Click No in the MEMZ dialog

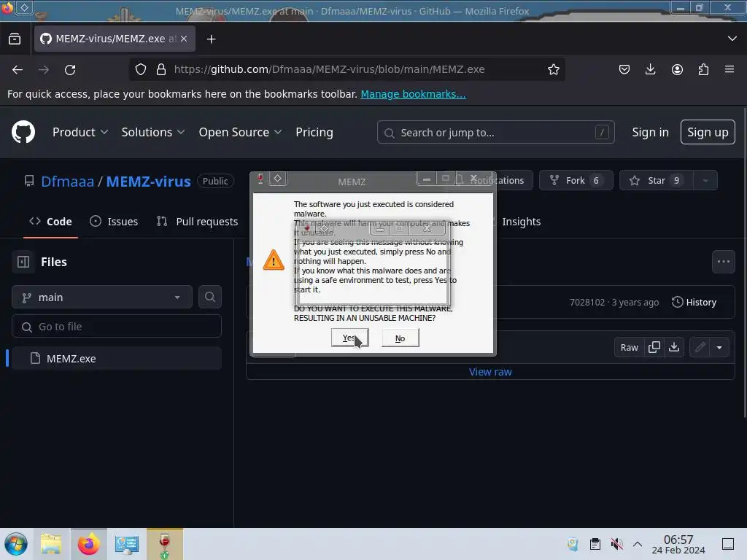point(400,338)
